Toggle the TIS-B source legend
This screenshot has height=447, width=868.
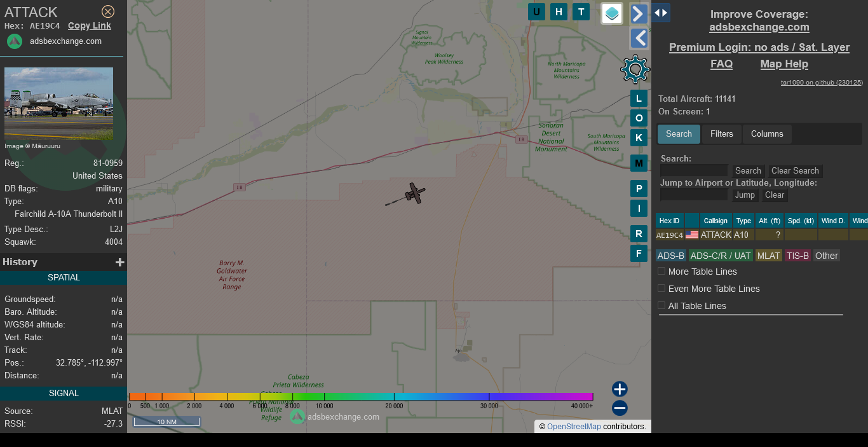click(x=797, y=256)
